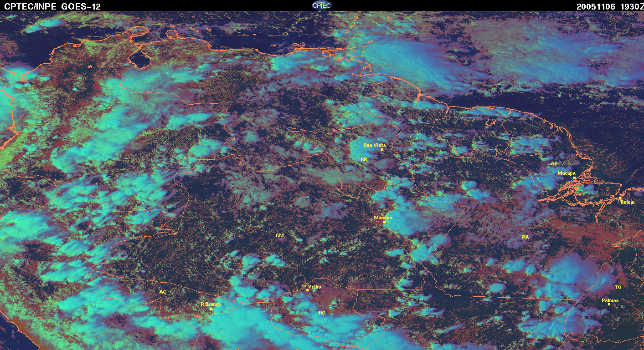Click the CPTEC logo in the header
This screenshot has width=644, height=350.
point(321,5)
